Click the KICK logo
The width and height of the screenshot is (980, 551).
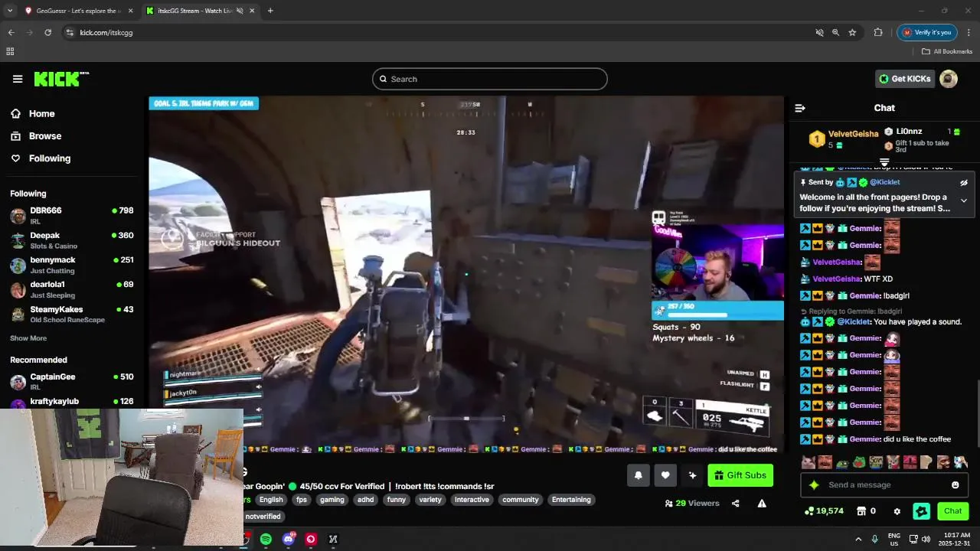[61, 79]
